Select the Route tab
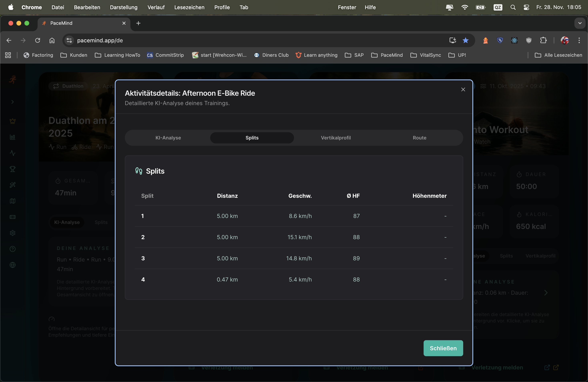 (x=419, y=138)
